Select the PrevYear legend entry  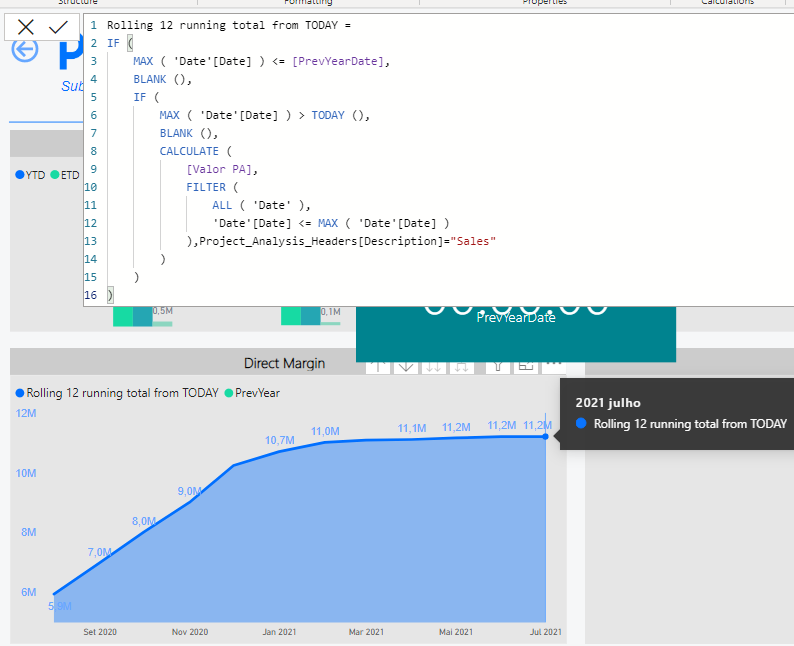pyautogui.click(x=252, y=393)
